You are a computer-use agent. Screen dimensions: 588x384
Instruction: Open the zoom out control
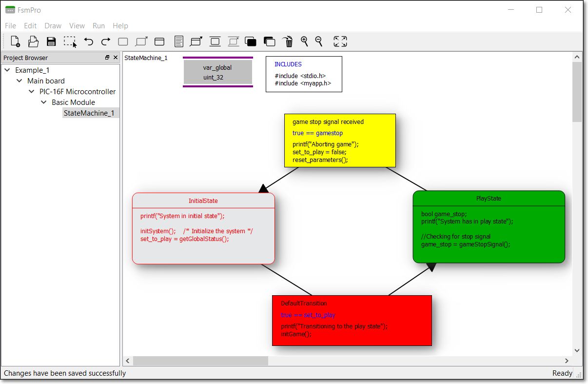(x=318, y=41)
